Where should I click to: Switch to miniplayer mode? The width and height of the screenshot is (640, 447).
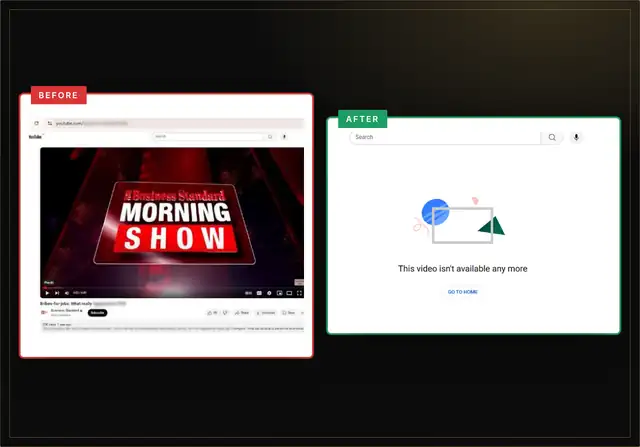[x=279, y=293]
